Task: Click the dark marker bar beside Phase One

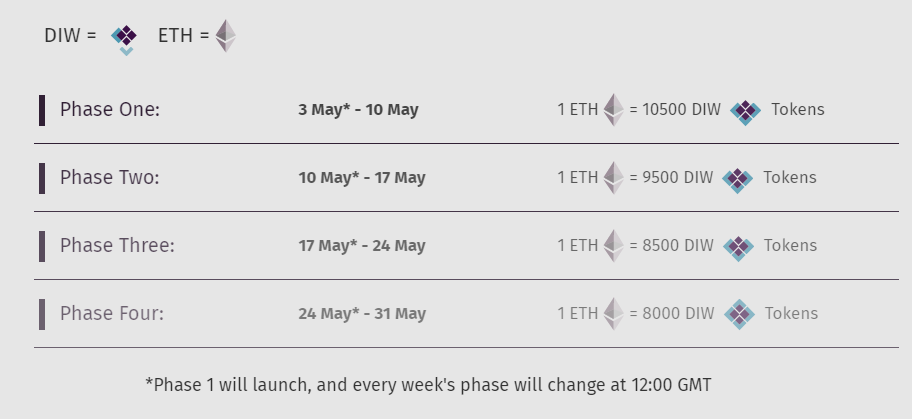Action: pyautogui.click(x=42, y=110)
